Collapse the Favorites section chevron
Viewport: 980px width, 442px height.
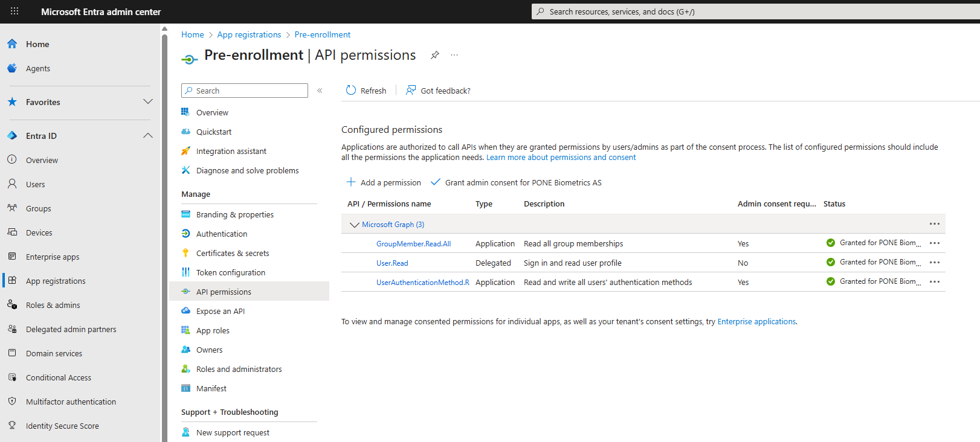click(148, 101)
